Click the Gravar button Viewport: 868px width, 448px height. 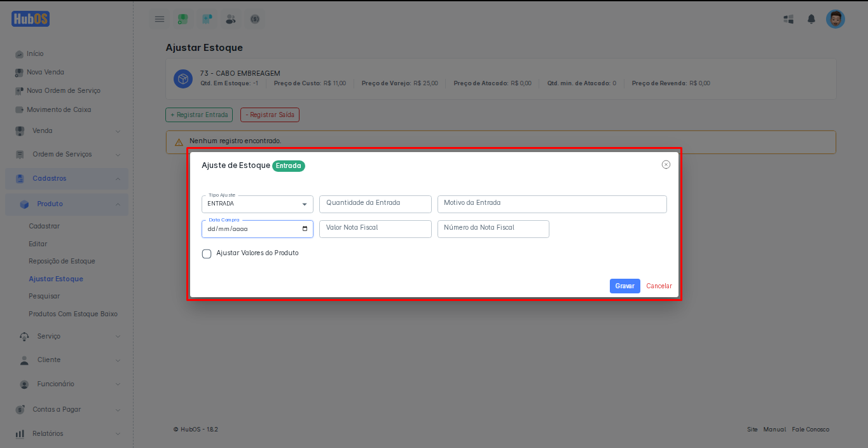coord(624,286)
